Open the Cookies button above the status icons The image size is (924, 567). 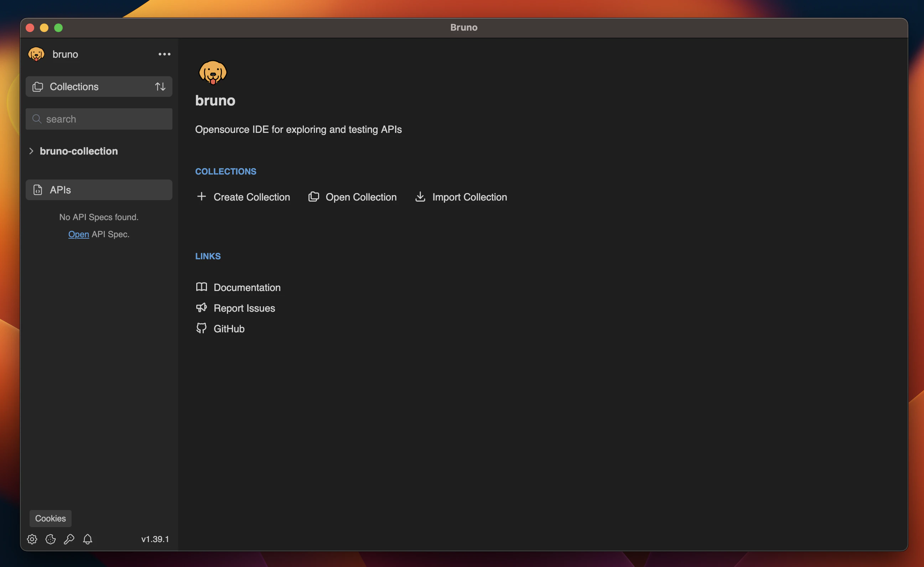[50, 518]
